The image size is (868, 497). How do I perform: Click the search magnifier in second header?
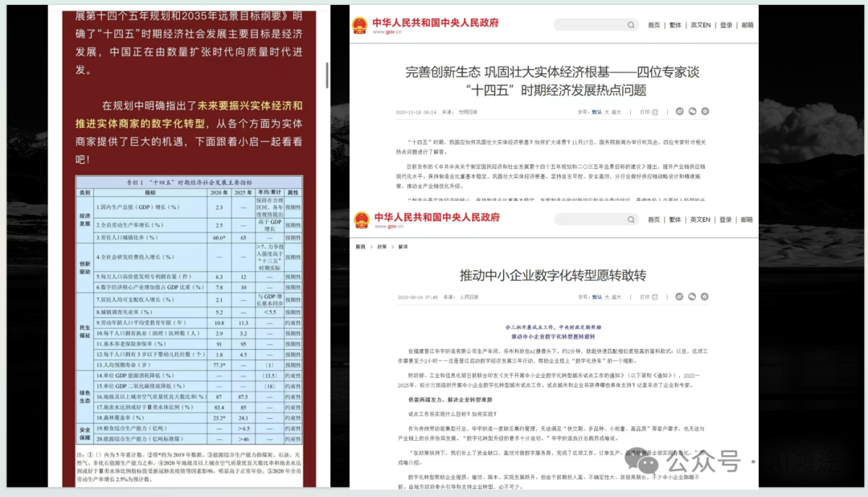point(632,219)
